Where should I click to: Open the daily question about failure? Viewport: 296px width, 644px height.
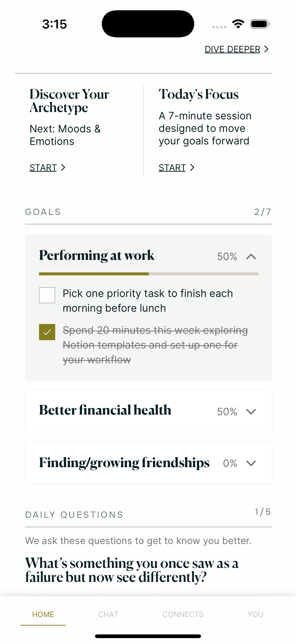132,570
